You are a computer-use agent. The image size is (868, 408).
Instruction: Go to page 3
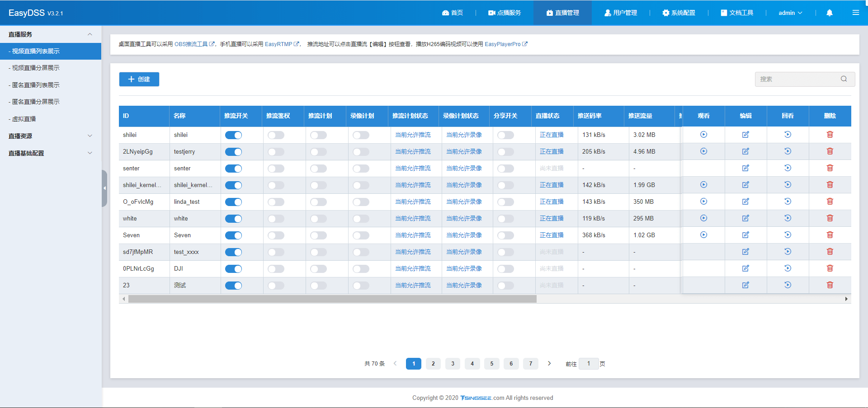[453, 364]
